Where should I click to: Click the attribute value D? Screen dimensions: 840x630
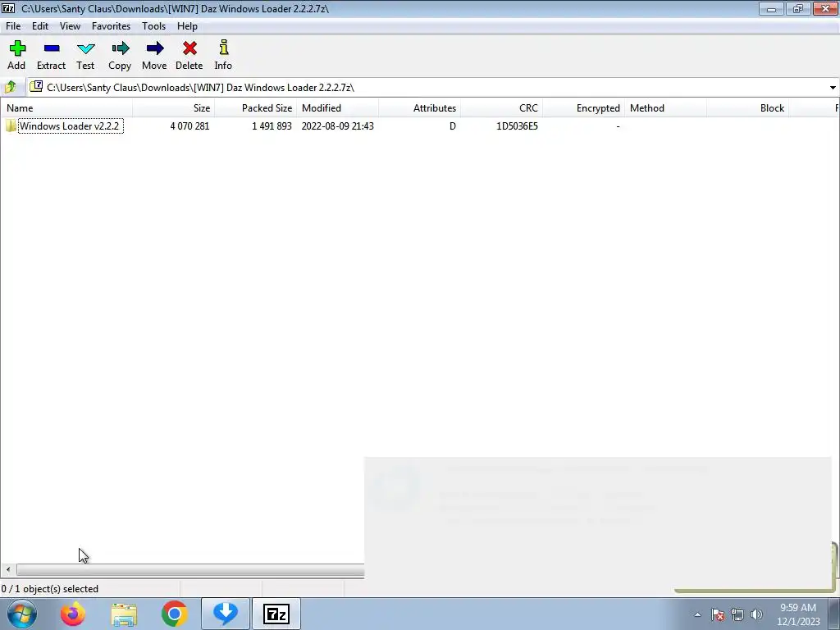[453, 126]
